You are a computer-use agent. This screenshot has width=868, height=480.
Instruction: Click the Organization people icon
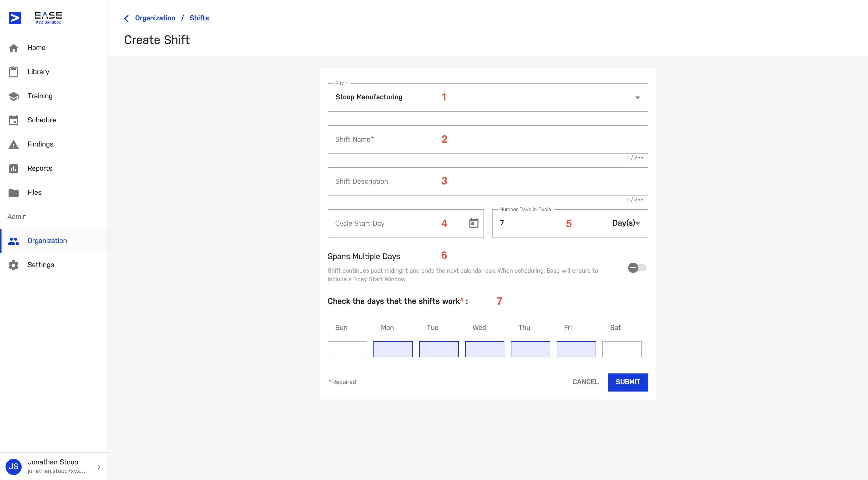click(14, 241)
